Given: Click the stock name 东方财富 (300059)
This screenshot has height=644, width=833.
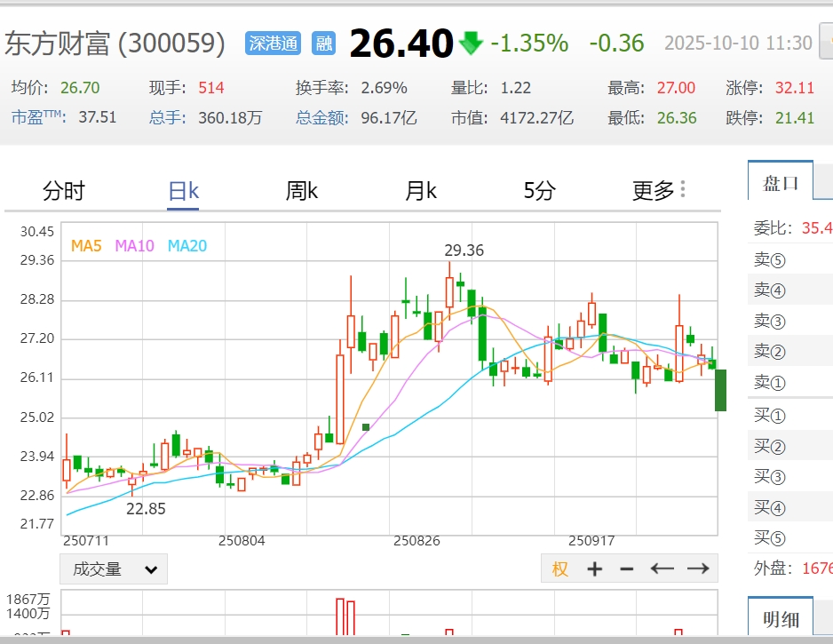Looking at the screenshot, I should pyautogui.click(x=115, y=43).
